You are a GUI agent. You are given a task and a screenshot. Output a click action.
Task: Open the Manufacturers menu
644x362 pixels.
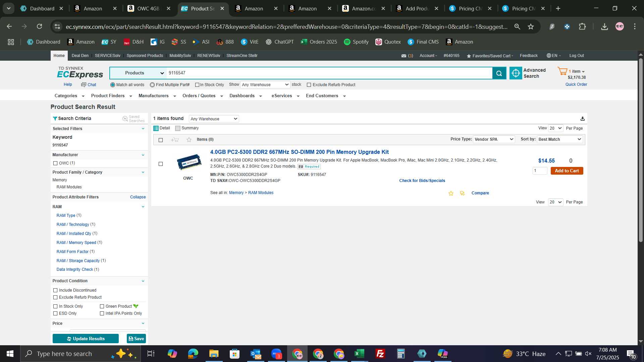click(x=157, y=96)
